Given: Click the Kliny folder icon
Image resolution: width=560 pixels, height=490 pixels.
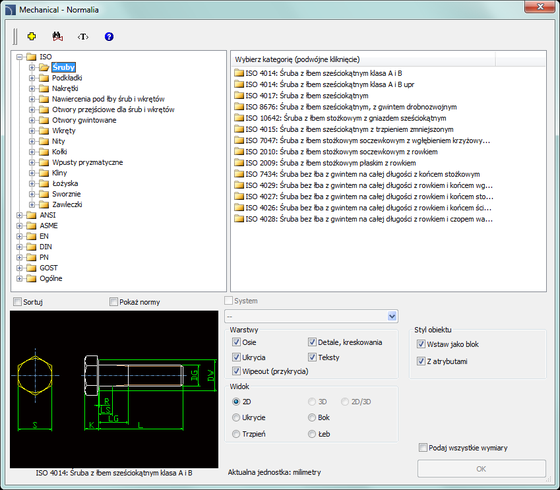Looking at the screenshot, I should click(x=44, y=173).
